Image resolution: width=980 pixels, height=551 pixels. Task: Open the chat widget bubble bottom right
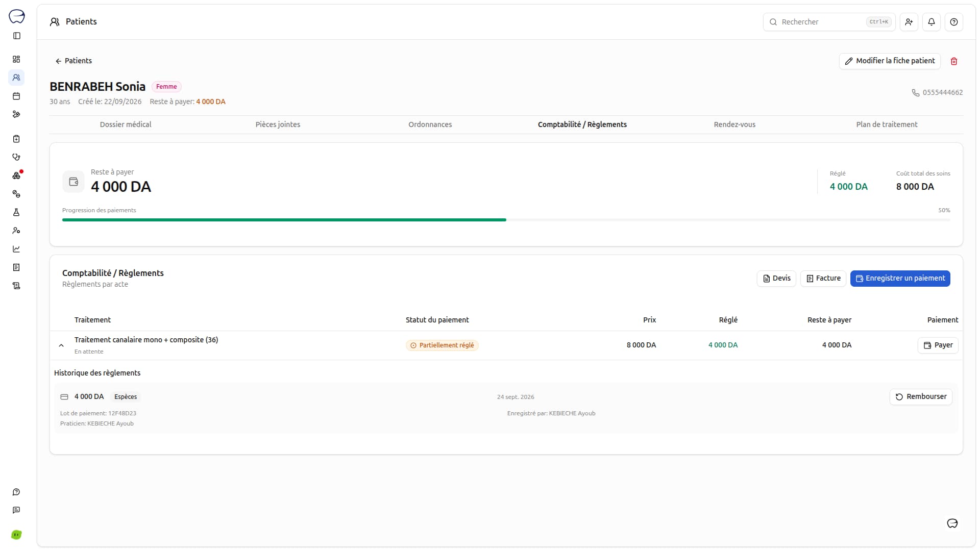pos(952,523)
